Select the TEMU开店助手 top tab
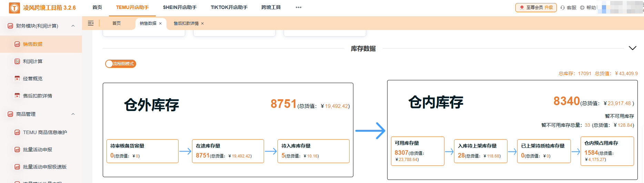 click(x=132, y=7)
